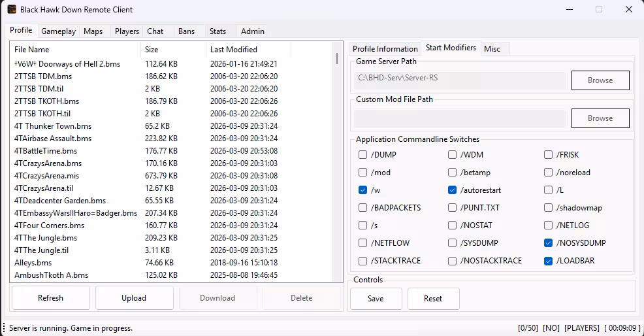Click the 00:09:09 timer in status bar

(622, 328)
